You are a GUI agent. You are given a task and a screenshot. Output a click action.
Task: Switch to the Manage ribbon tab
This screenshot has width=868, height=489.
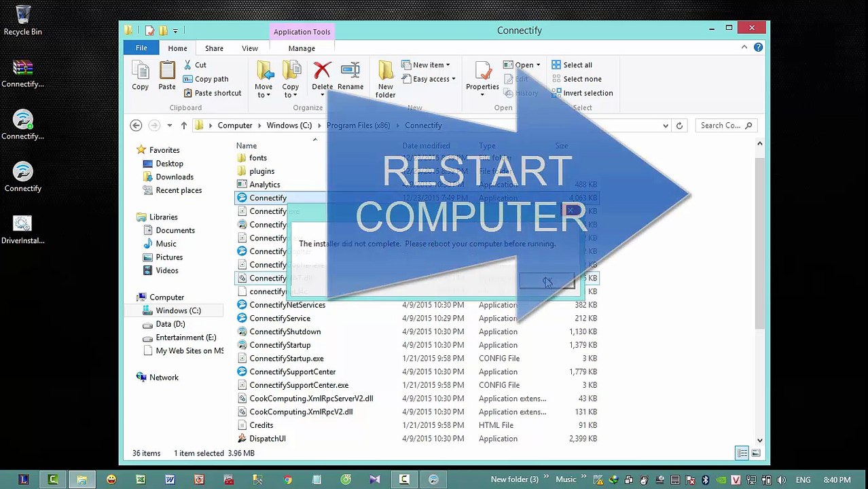pos(302,48)
